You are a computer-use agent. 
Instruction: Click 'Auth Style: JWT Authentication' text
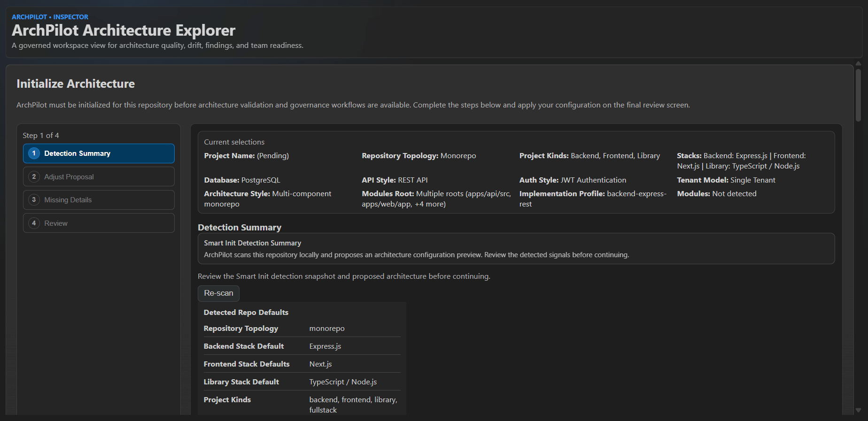[x=573, y=180]
